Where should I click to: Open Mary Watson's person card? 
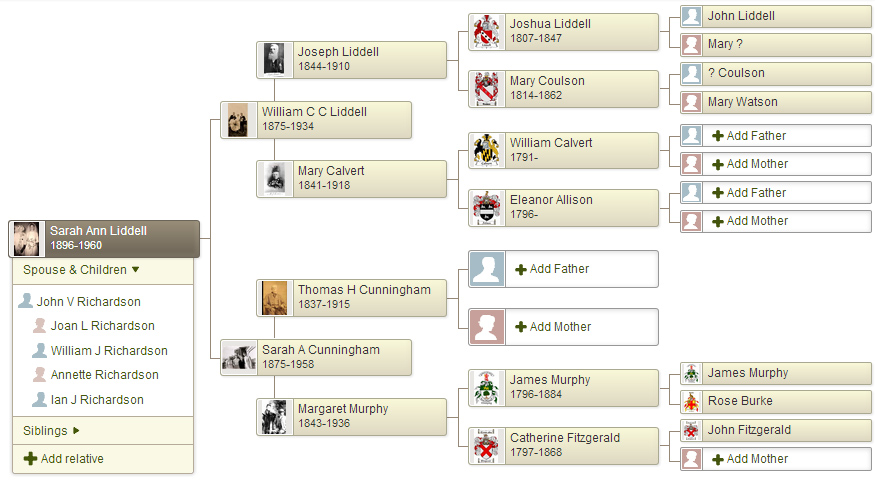click(x=776, y=102)
